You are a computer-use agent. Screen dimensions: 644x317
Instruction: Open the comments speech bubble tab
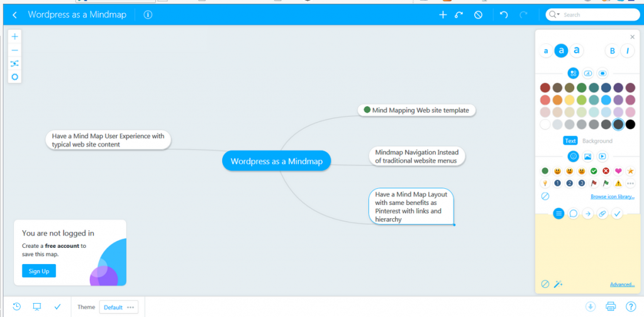click(x=574, y=213)
